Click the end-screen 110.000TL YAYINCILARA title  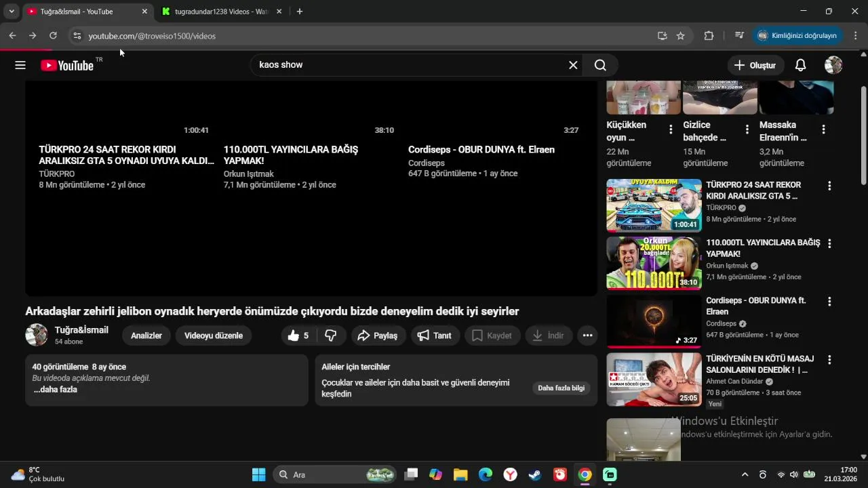(x=291, y=155)
